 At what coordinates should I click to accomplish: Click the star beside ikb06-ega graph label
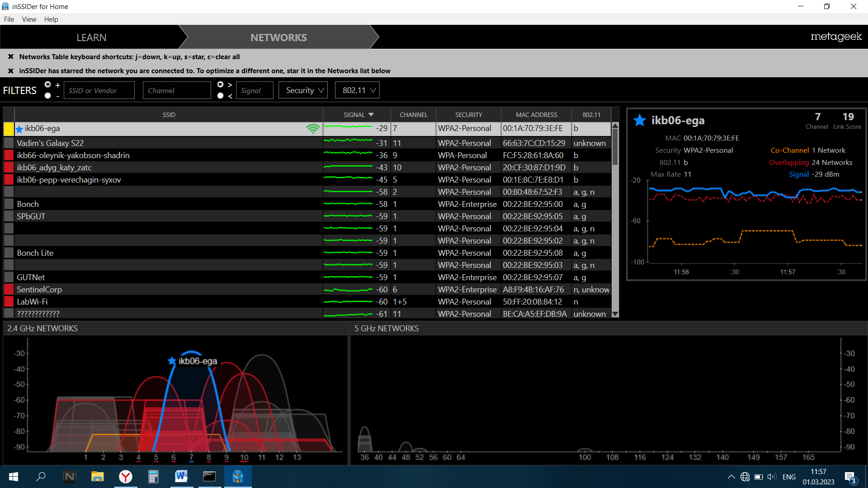point(172,361)
